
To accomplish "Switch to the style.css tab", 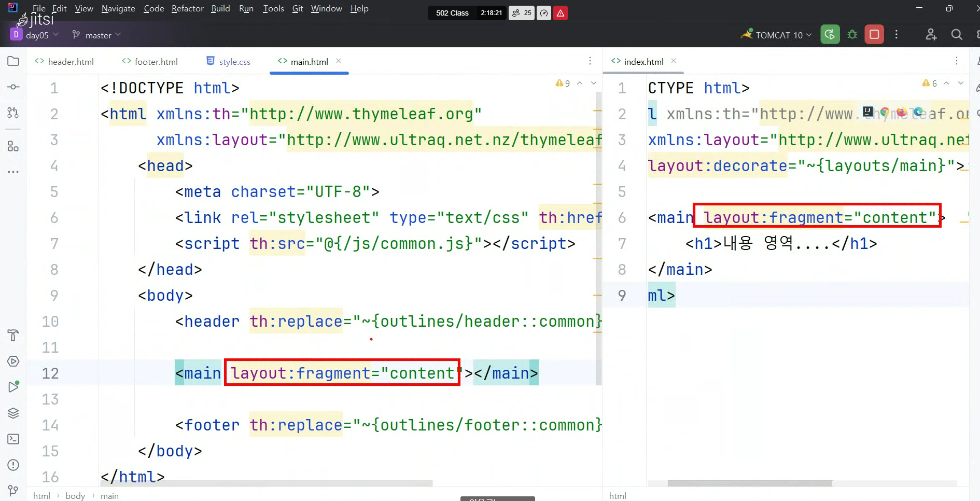I will pos(228,61).
